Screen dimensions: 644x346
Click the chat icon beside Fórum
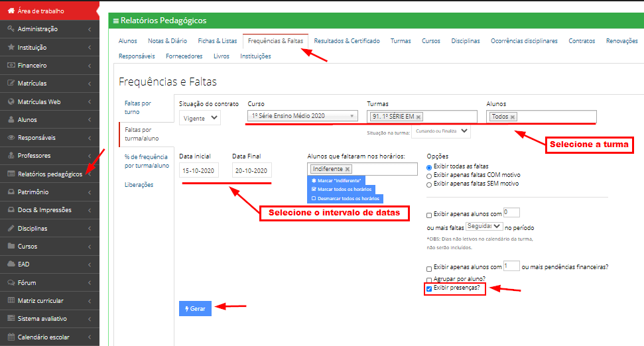tap(11, 283)
